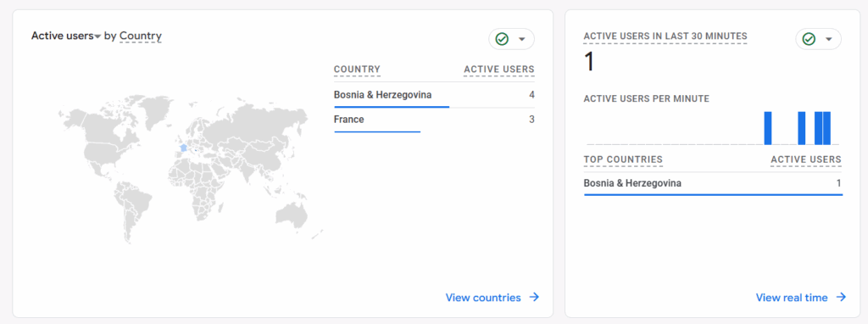Click the green checkmark in the Country card
This screenshot has width=868, height=324.
pos(502,39)
